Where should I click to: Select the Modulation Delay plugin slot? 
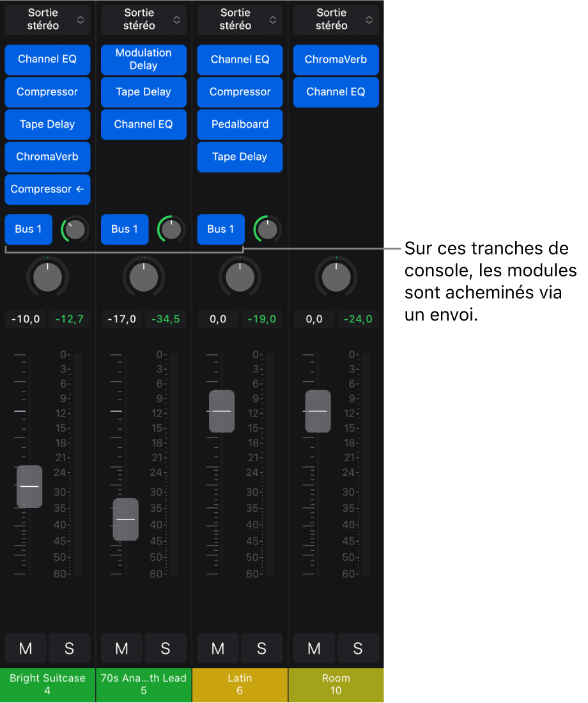[x=143, y=59]
